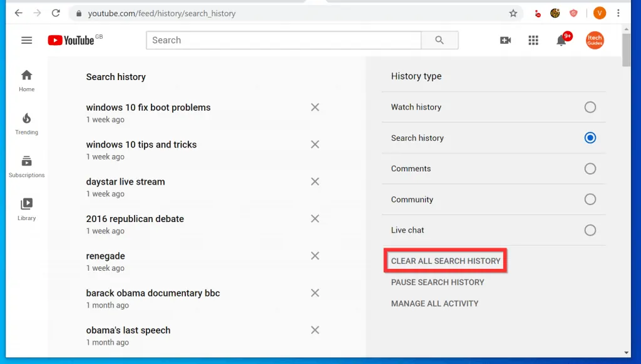Select the Watch history radio button
Viewport: 641px width, 364px height.
click(590, 107)
